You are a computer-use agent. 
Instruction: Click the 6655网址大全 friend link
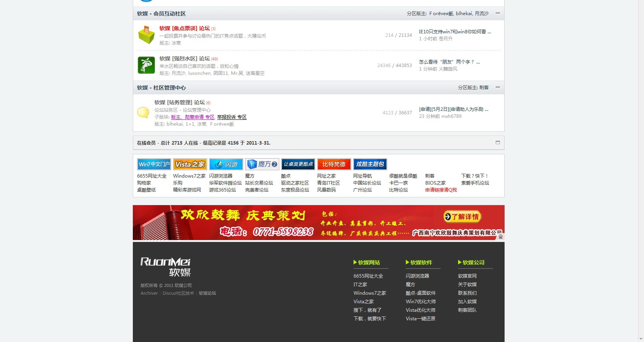click(x=152, y=176)
